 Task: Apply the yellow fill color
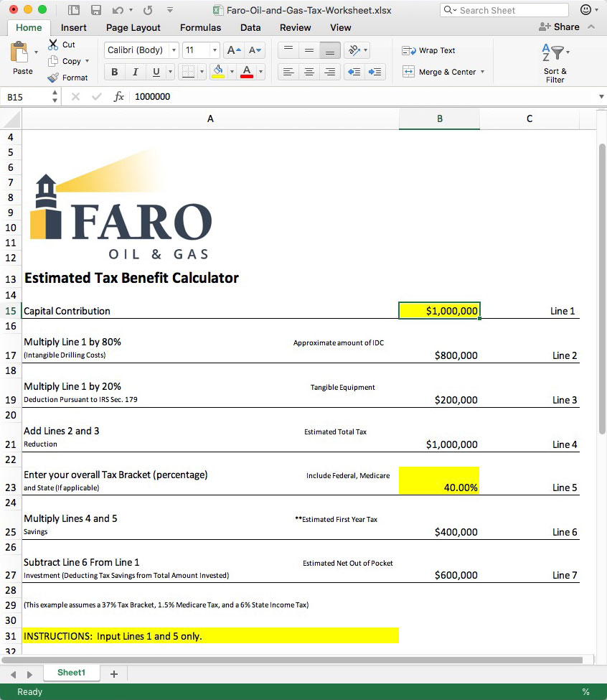218,71
